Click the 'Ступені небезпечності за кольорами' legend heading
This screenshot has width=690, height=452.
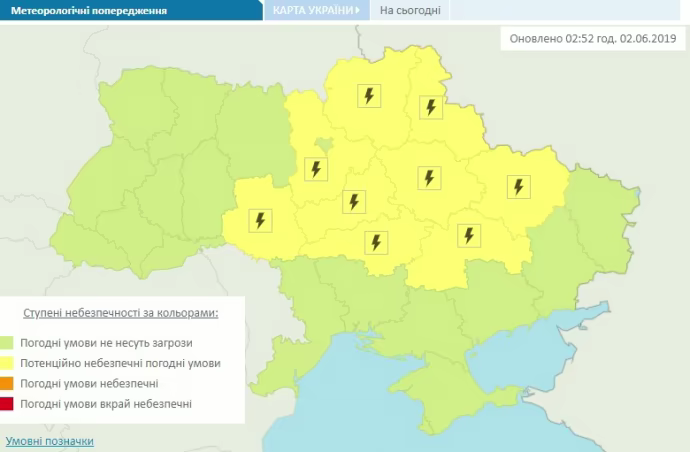coord(124,313)
